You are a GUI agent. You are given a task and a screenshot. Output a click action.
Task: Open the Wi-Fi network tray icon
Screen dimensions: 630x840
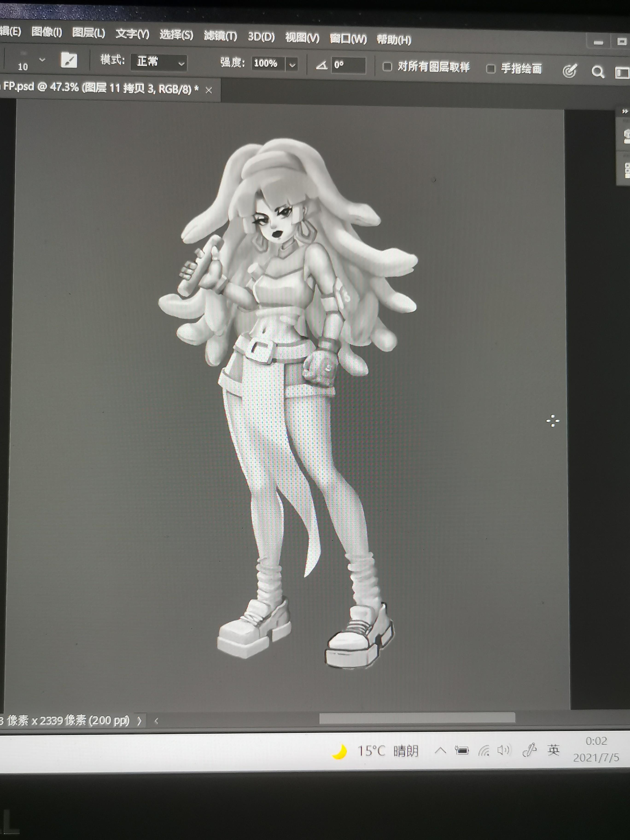(484, 750)
